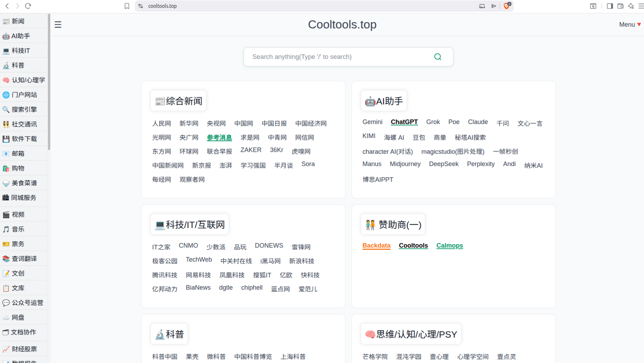Screen dimensions: 644x363
Task: Open the Gemini link
Action: (x=372, y=122)
